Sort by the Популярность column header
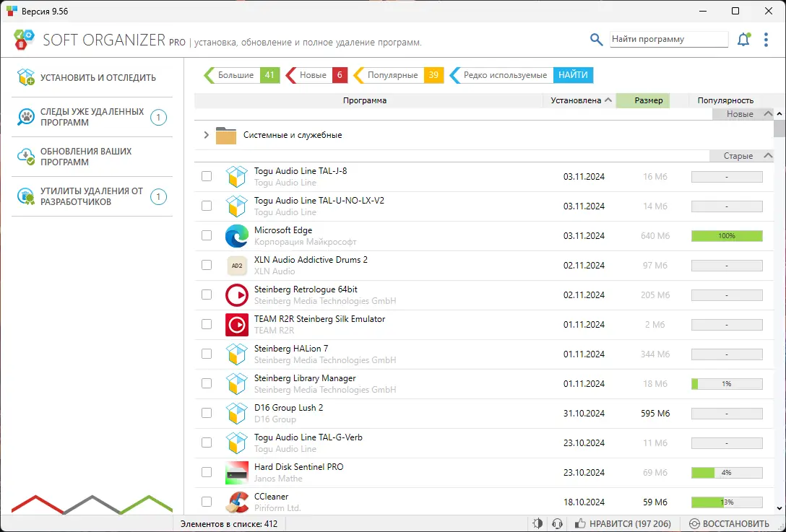 pos(725,100)
